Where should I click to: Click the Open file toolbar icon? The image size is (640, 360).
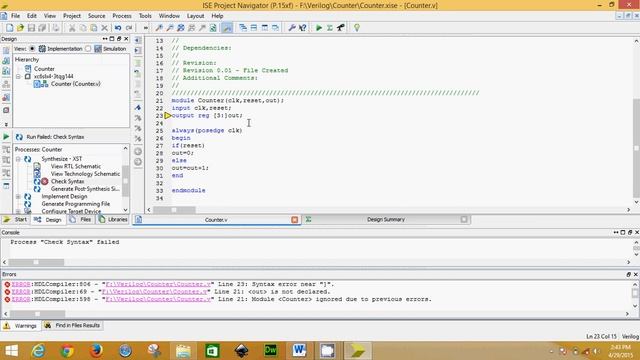(x=20, y=28)
